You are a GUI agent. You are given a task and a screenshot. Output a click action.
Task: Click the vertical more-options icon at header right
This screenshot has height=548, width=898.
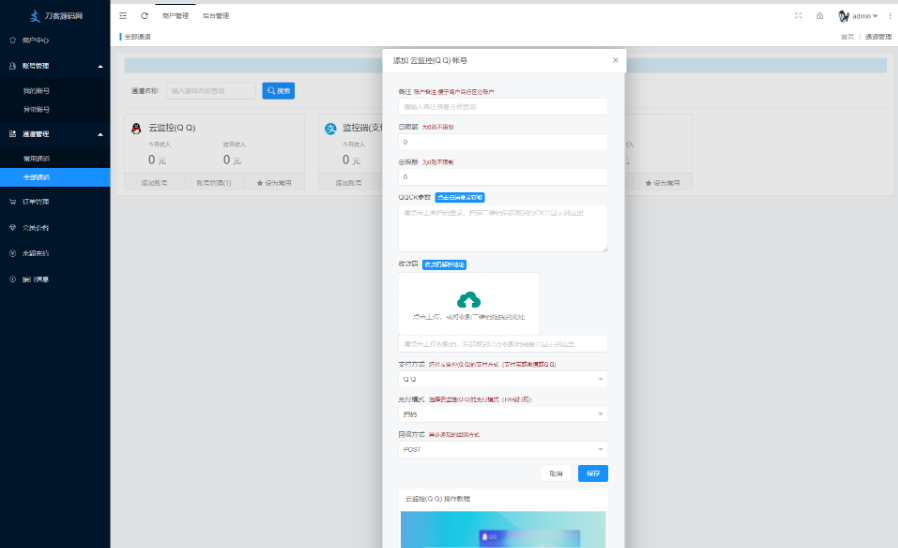click(889, 16)
